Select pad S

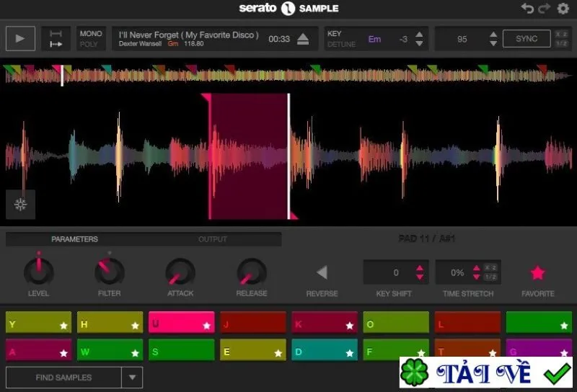click(x=182, y=349)
